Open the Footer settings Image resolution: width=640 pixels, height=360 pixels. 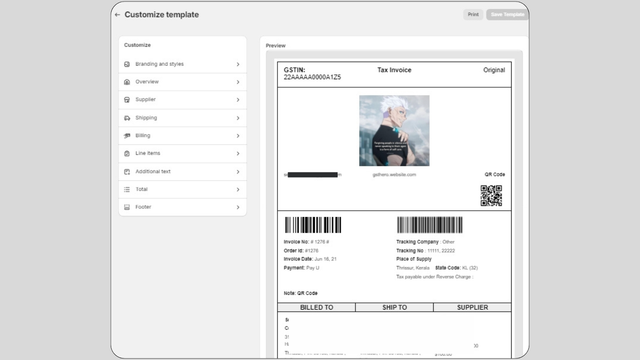[x=182, y=207]
